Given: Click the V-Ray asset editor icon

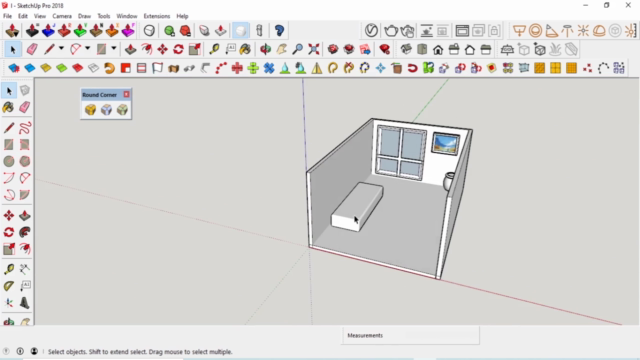Looking at the screenshot, I should click(x=371, y=31).
